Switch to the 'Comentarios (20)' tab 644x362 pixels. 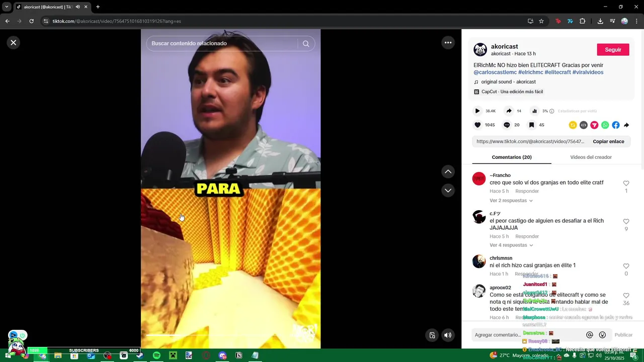pyautogui.click(x=512, y=157)
